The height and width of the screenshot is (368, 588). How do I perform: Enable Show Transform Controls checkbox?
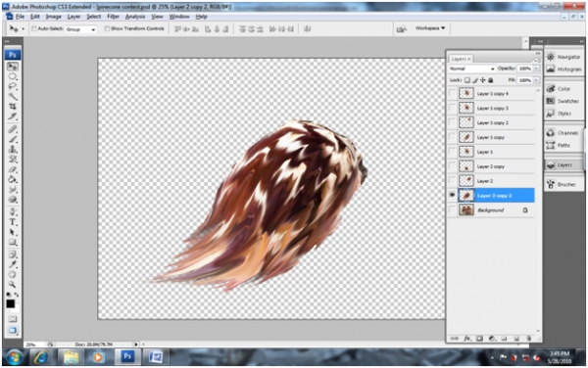107,28
